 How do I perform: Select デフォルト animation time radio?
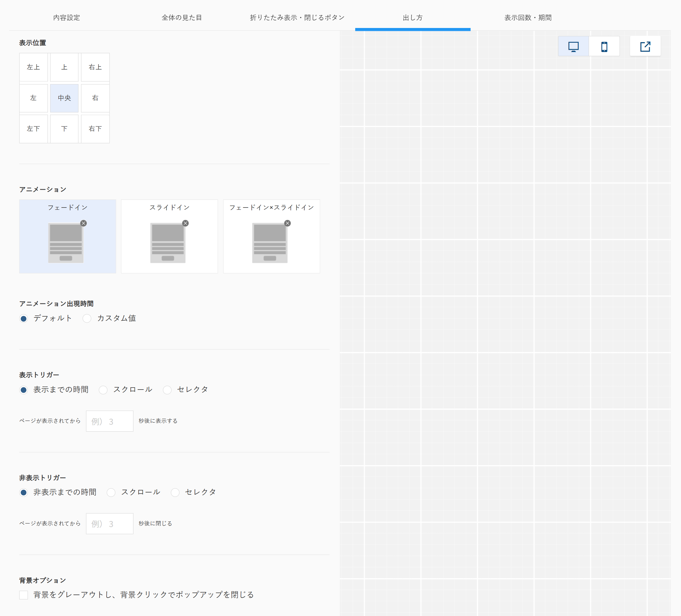point(24,319)
